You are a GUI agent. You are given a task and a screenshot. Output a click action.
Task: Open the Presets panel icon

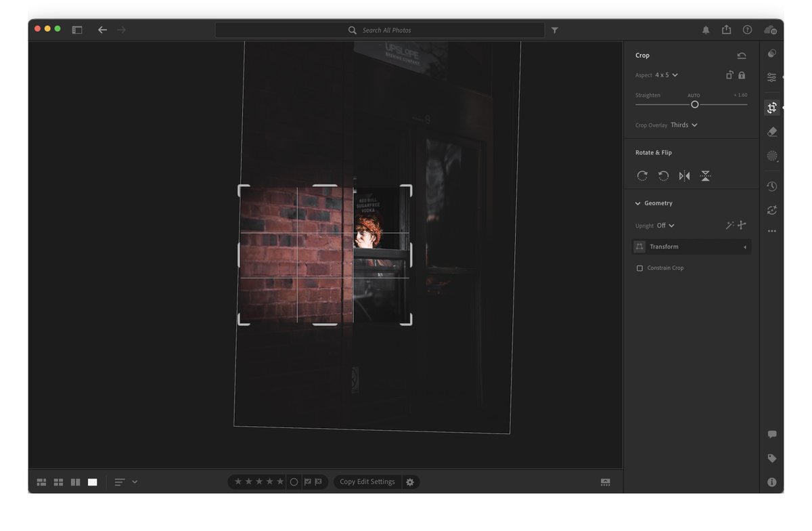[x=771, y=54]
